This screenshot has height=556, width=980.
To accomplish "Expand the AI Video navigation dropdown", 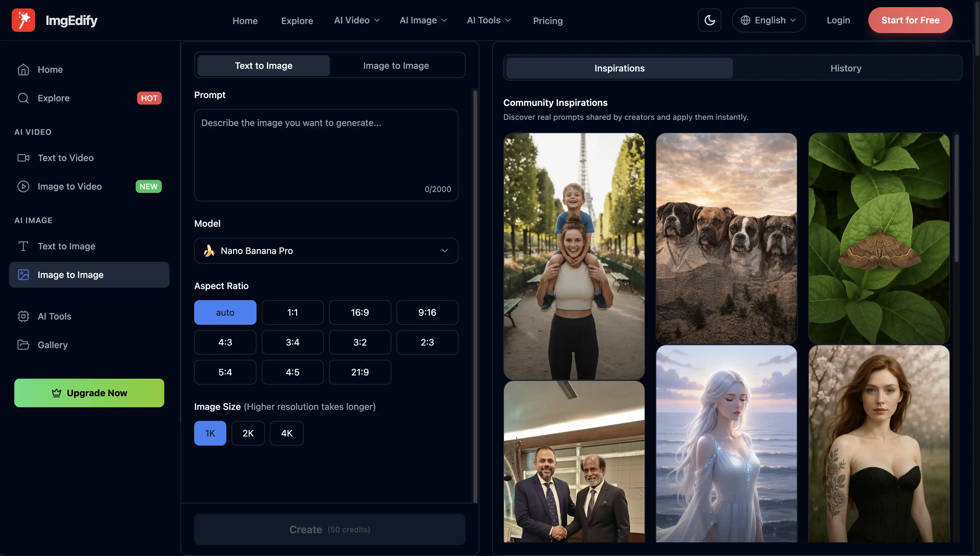I will point(356,20).
